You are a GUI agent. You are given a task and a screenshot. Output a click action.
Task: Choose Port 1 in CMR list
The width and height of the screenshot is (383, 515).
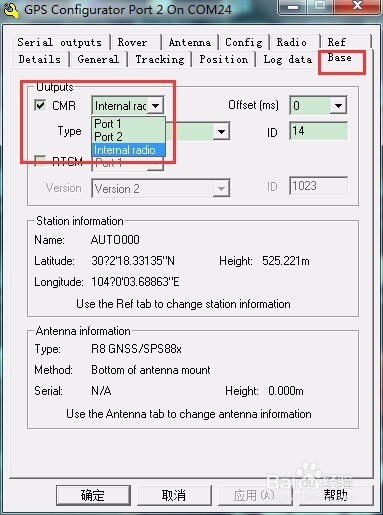coord(128,124)
